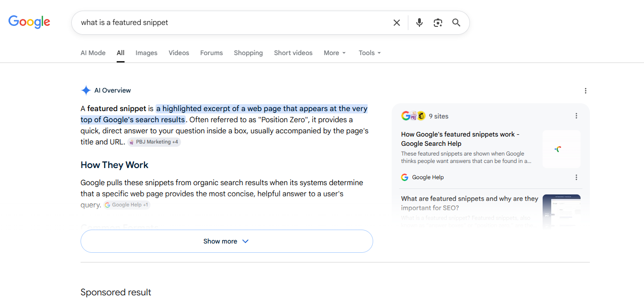This screenshot has width=644, height=306.
Task: Click 'Google pulls these snippets from organic' paragraph
Action: [222, 194]
